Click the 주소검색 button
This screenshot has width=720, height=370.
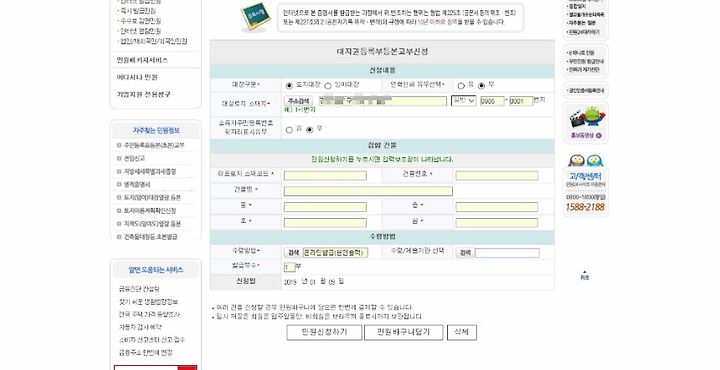pyautogui.click(x=298, y=101)
